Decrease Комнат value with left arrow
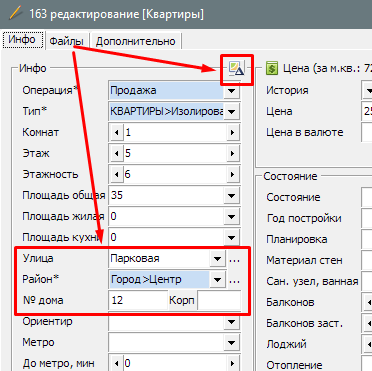This screenshot has width=372, height=371. (117, 133)
